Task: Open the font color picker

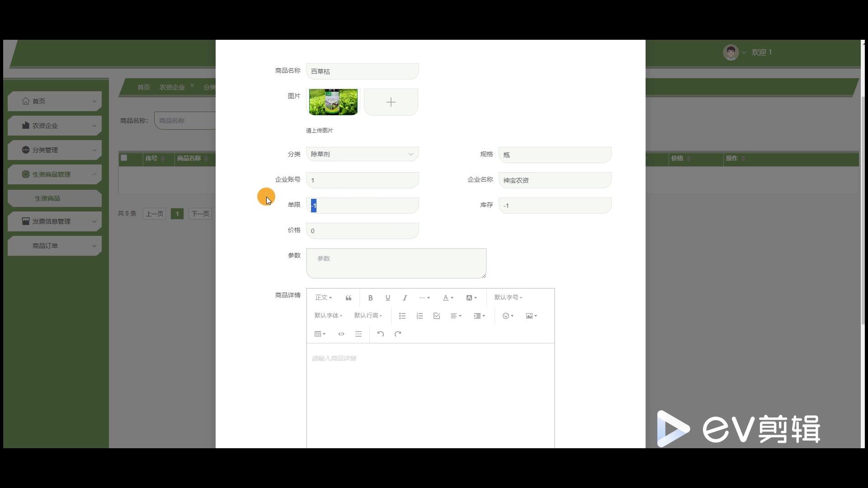Action: (x=448, y=298)
